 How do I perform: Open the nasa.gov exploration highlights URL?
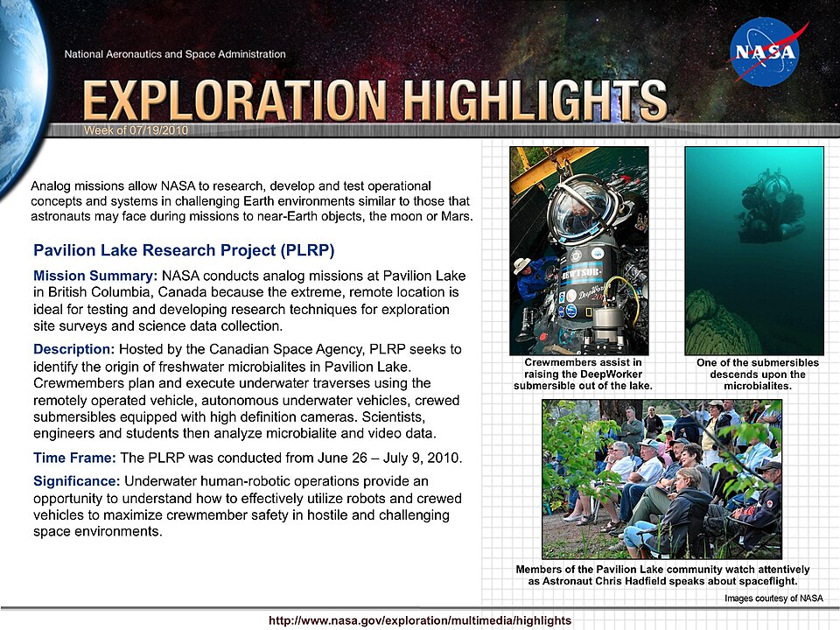pos(420,620)
